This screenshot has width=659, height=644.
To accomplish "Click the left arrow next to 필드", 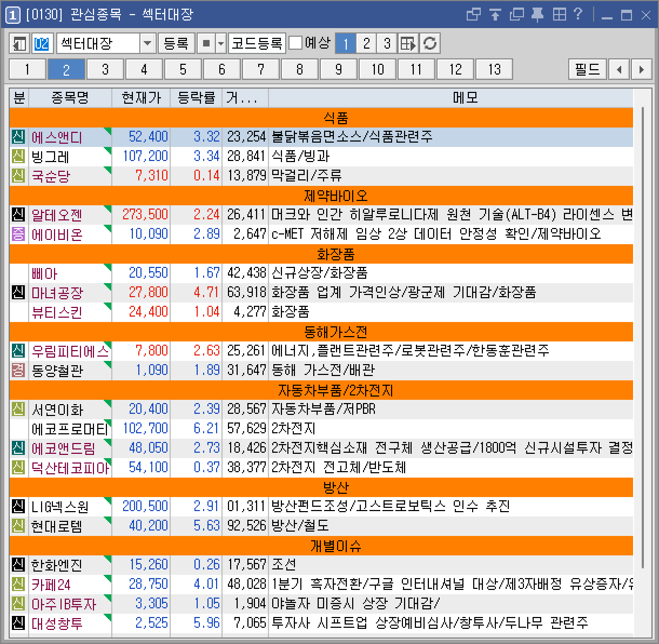I will tap(619, 70).
